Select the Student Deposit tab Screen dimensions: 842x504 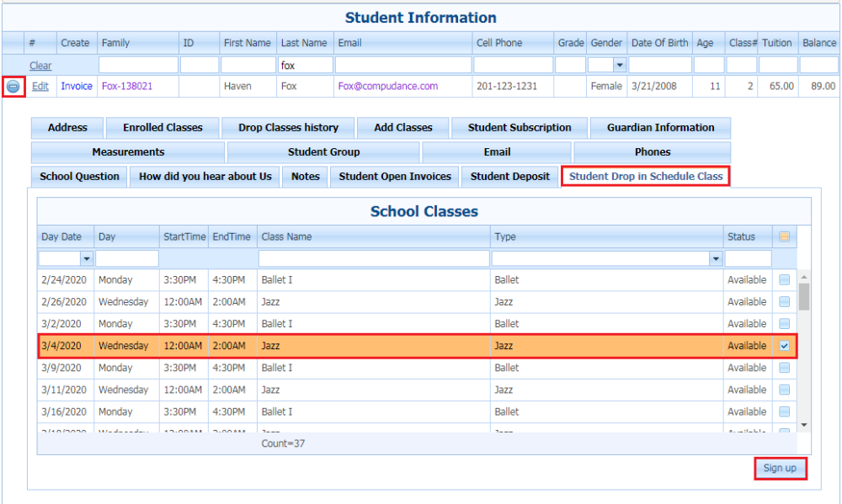pos(509,177)
